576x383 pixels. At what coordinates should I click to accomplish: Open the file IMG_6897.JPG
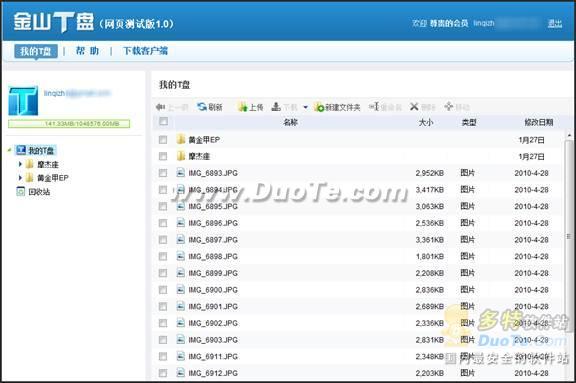click(x=213, y=240)
